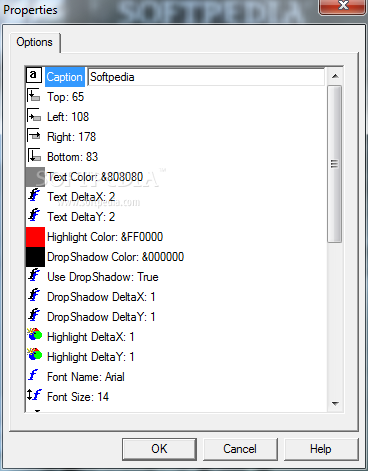This screenshot has height=471, width=368.
Task: Click the Font Size icon
Action: point(34,395)
